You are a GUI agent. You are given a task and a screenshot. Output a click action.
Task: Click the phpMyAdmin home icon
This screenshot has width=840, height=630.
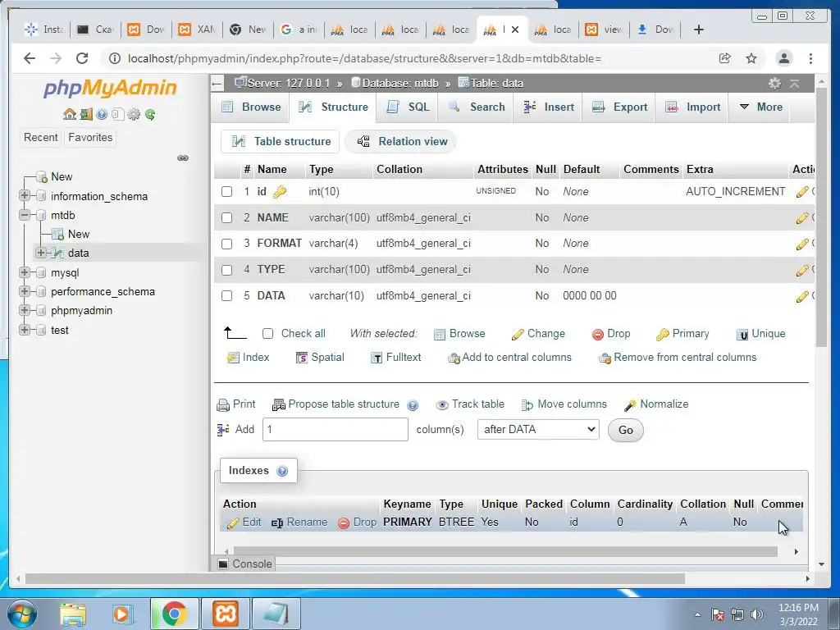[69, 114]
